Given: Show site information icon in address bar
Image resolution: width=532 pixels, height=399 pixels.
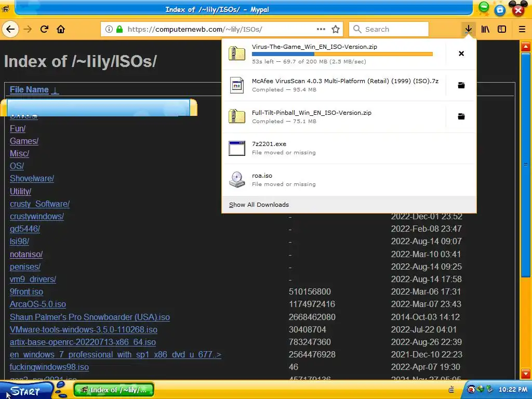Looking at the screenshot, I should click(x=109, y=29).
